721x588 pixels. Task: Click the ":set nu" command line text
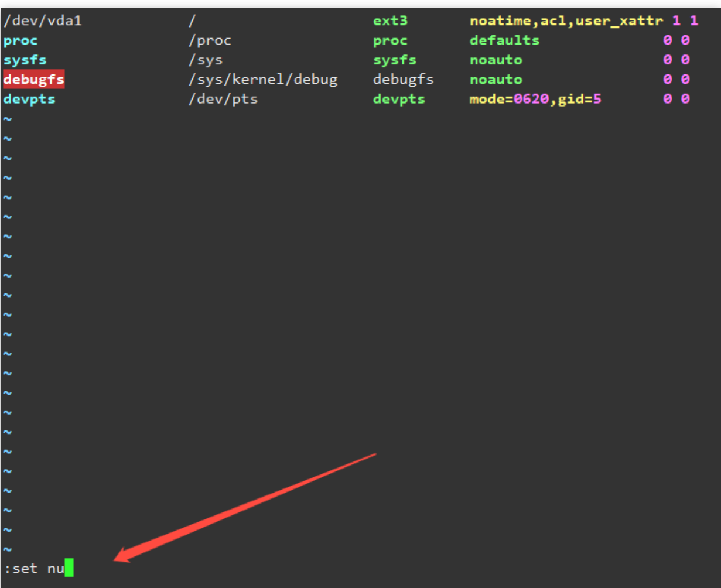[x=33, y=568]
